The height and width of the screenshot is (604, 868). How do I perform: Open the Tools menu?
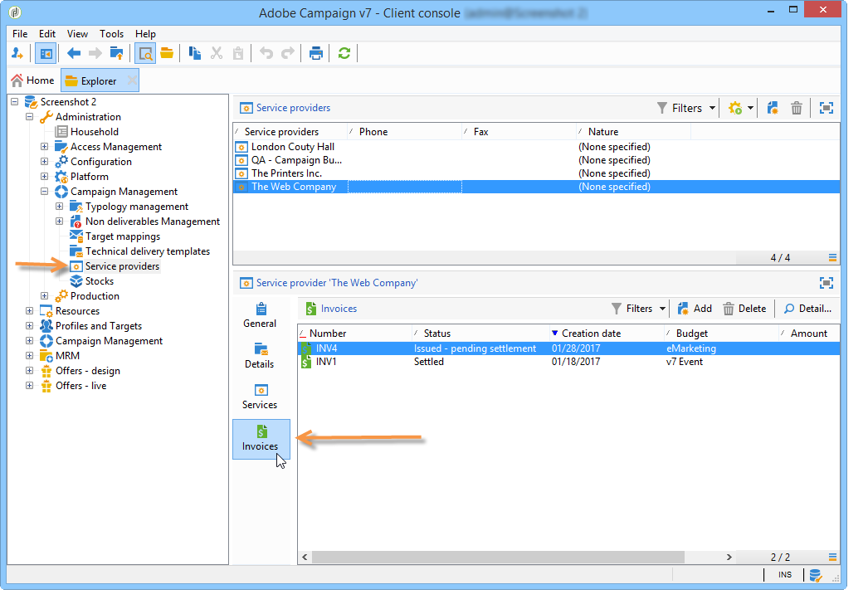[112, 34]
